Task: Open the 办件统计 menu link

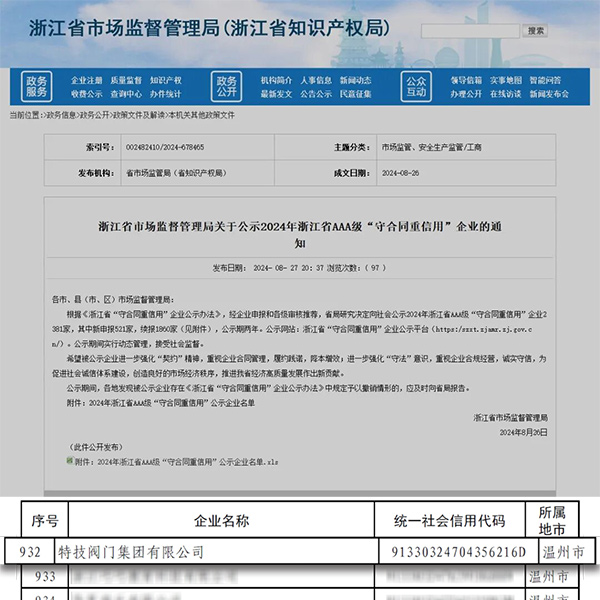Action: pyautogui.click(x=166, y=94)
